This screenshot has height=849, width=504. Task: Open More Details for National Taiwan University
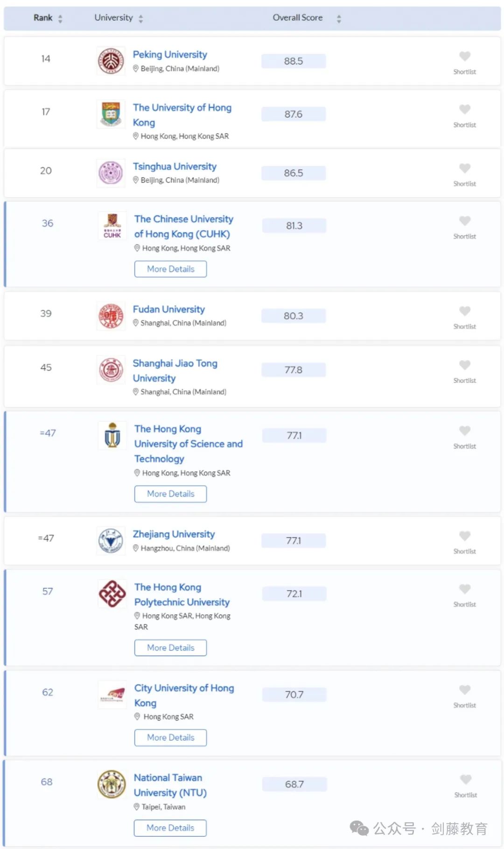click(170, 828)
